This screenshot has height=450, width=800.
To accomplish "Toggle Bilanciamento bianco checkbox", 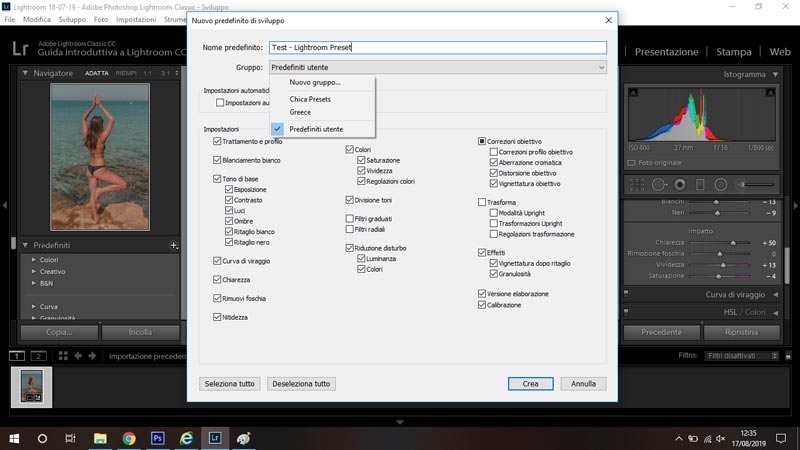I will click(x=217, y=160).
